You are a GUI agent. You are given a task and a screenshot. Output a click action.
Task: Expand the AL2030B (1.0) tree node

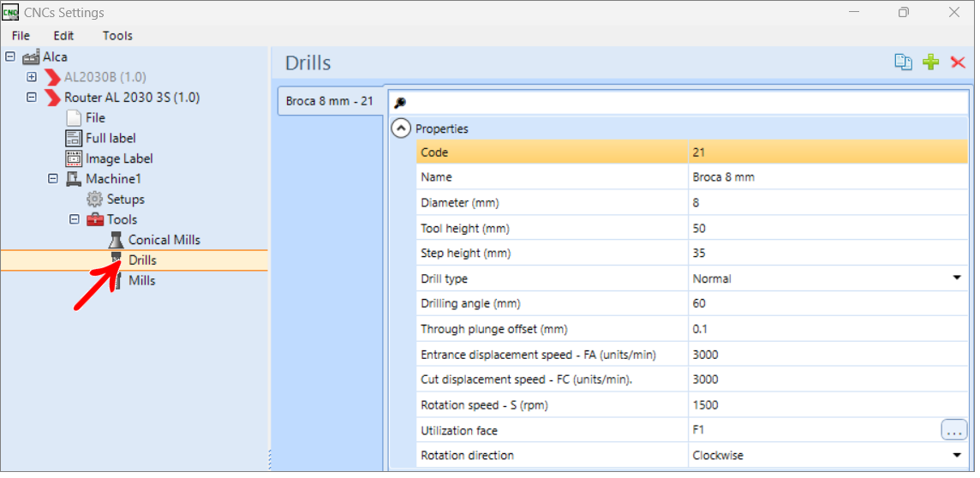pos(32,77)
